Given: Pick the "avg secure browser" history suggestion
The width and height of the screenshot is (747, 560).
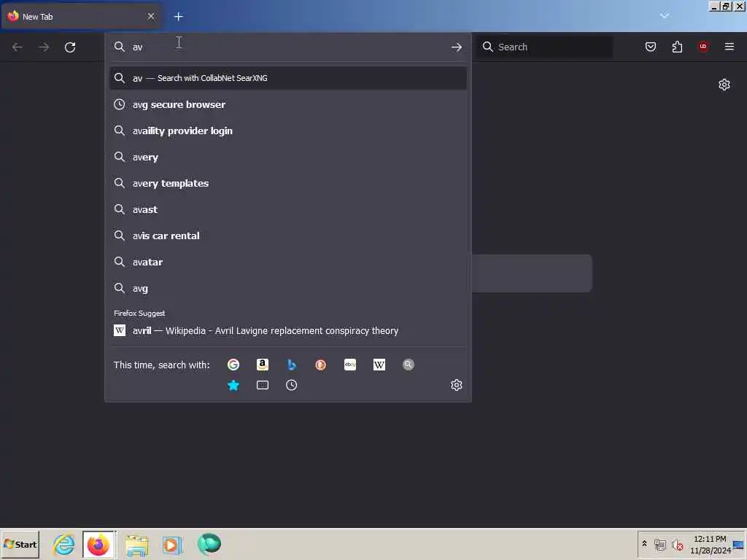Looking at the screenshot, I should coord(287,104).
